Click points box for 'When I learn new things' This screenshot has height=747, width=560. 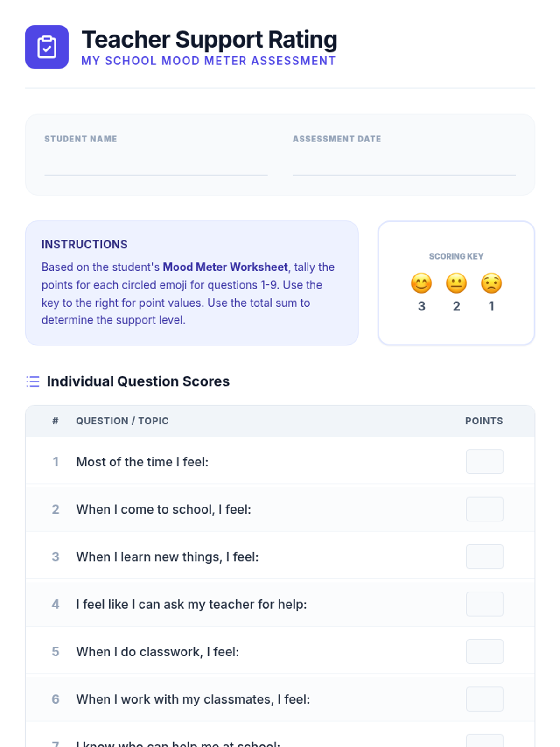pyautogui.click(x=484, y=557)
